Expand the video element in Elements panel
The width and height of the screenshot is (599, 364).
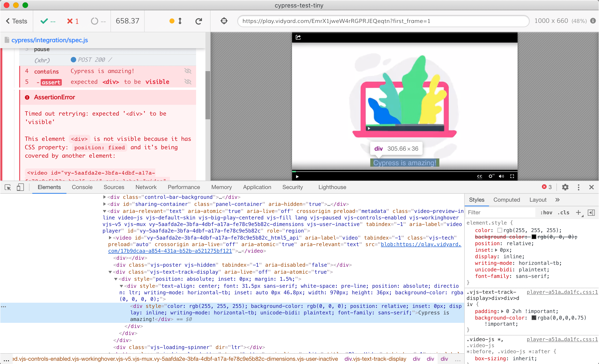110,238
